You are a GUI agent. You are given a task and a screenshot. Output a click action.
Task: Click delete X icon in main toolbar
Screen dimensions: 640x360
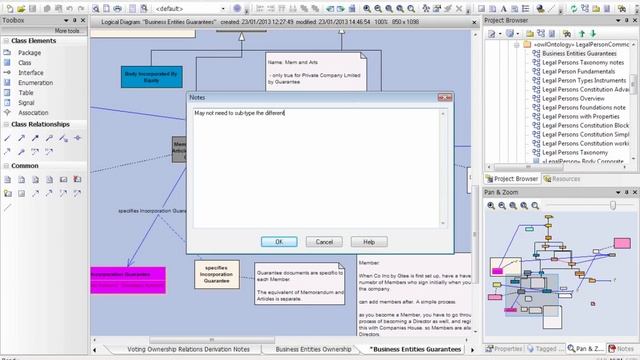pos(459,9)
